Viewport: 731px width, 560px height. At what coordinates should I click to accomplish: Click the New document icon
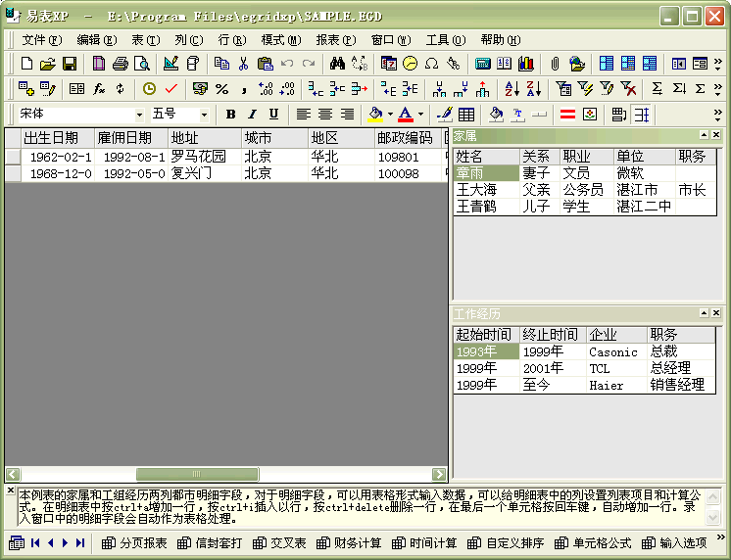coord(26,64)
